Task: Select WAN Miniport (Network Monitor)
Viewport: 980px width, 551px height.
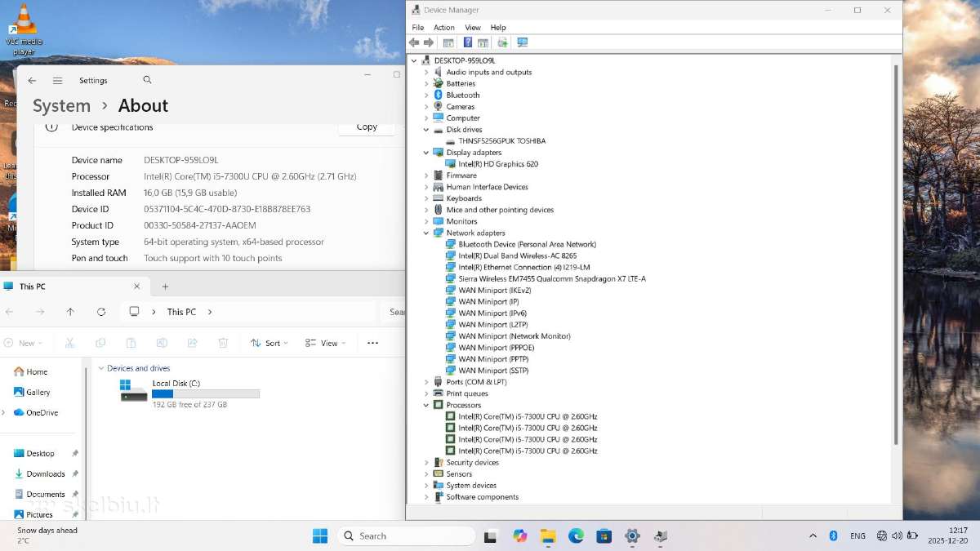Action: 514,335
